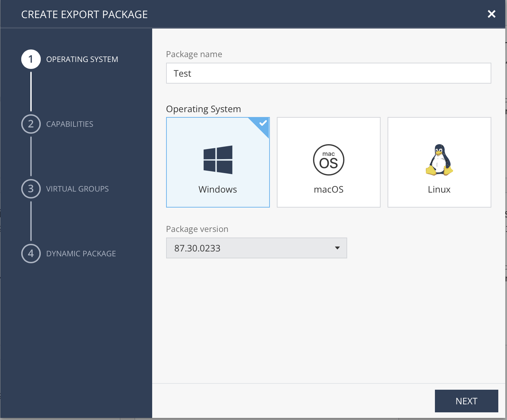This screenshot has height=420, width=507.
Task: Go to step 1 Operating System
Action: click(70, 59)
